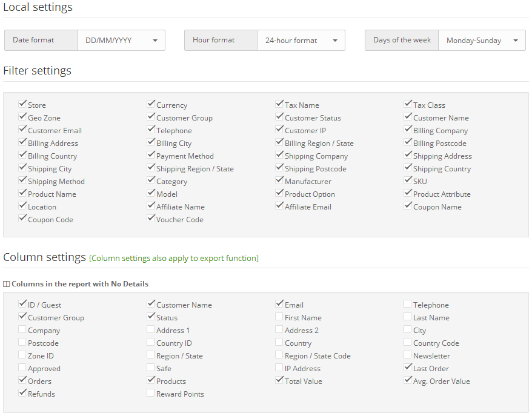Uncheck the Tax Name filter checkbox
This screenshot has height=416, width=532.
pyautogui.click(x=279, y=104)
